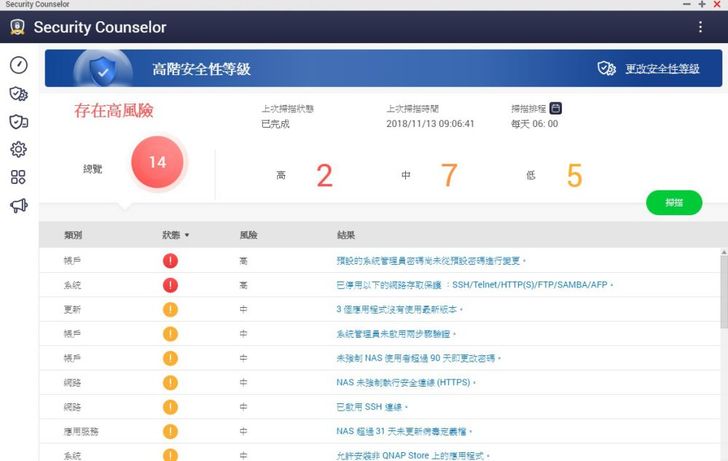Image resolution: width=728 pixels, height=461 pixels.
Task: Filter by low risk count 5
Action: click(x=574, y=175)
